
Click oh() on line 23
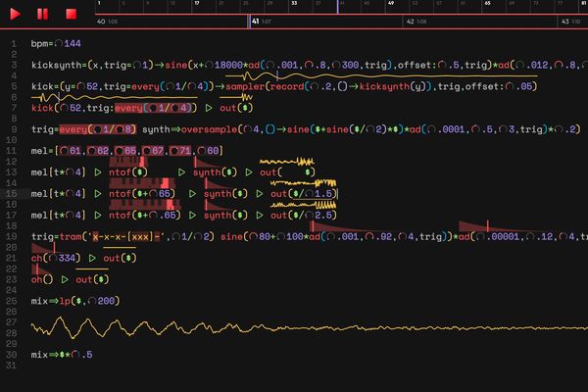pyautogui.click(x=42, y=279)
